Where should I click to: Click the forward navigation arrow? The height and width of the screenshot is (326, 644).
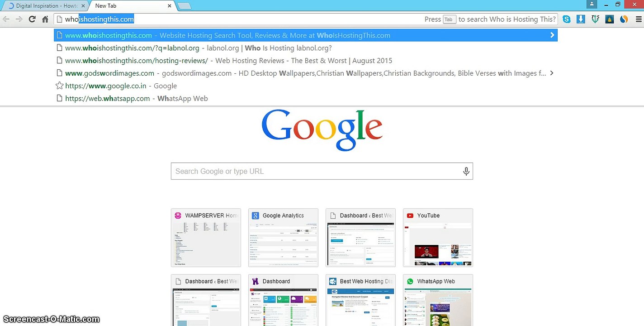coord(19,19)
